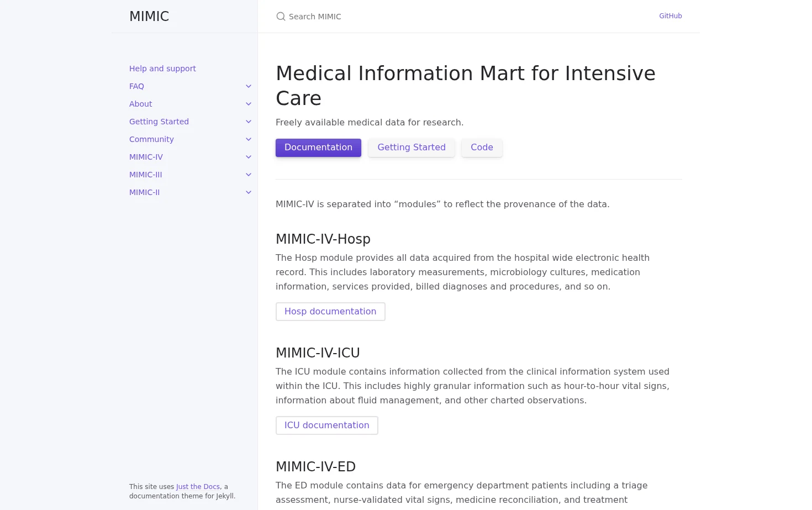Expand the About section chevron
The width and height of the screenshot is (812, 510).
(249, 104)
